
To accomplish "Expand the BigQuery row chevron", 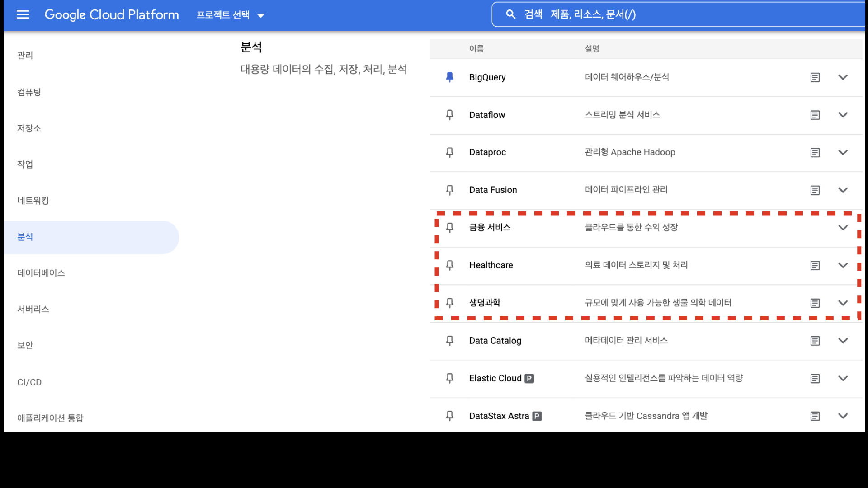I will tap(843, 77).
